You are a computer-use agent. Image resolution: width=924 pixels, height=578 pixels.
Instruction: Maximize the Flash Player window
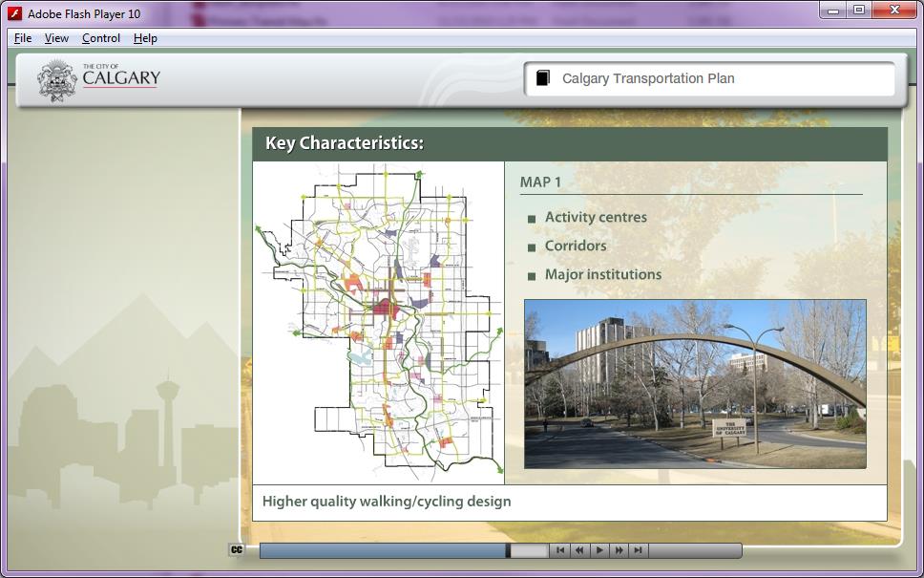[859, 10]
